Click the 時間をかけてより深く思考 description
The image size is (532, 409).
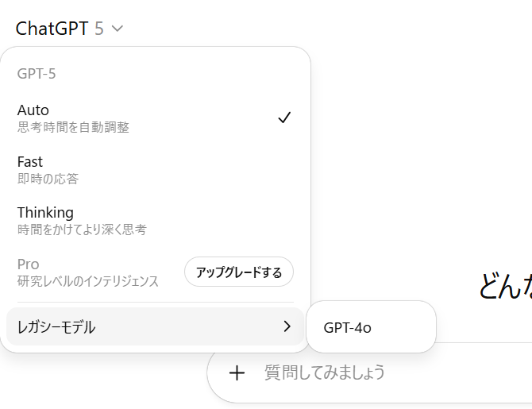[82, 230]
